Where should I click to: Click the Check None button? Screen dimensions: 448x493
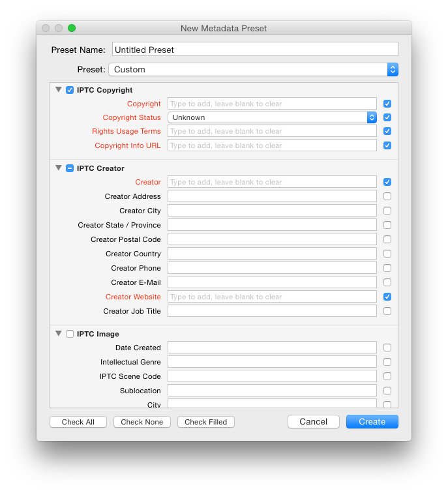(142, 422)
